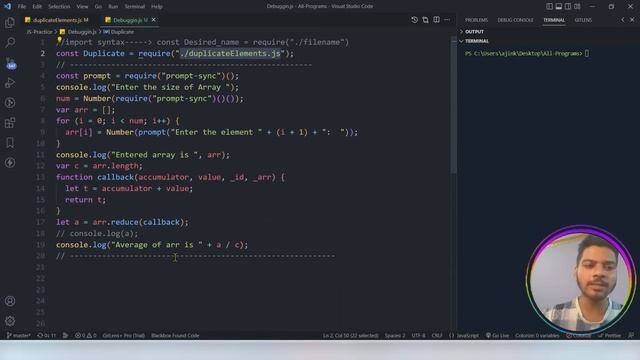This screenshot has width=640, height=360.
Task: Switch to the duplicateElements.js tab
Action: 57,20
